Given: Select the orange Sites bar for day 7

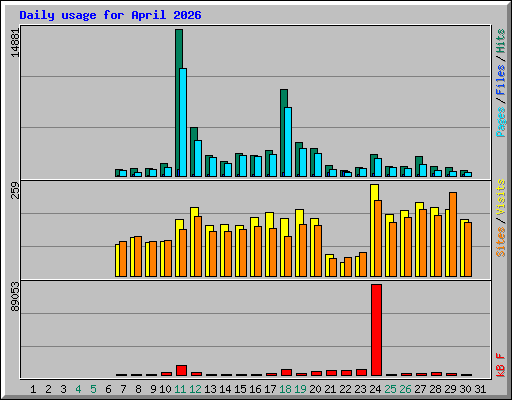Looking at the screenshot, I should pos(123,259).
